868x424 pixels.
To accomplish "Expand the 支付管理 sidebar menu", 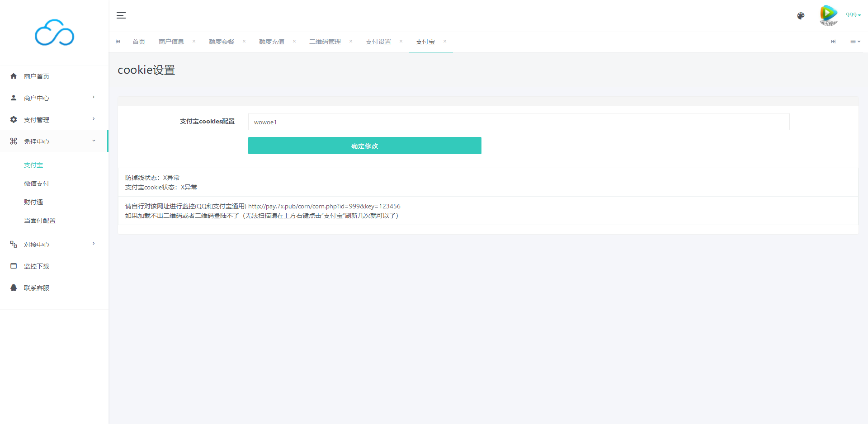I will point(52,120).
